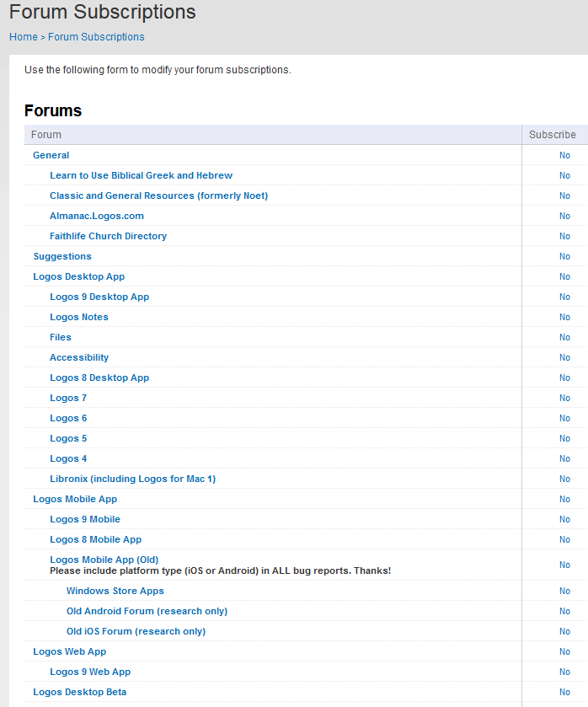Viewport: 588px width, 707px height.
Task: Click No in the Logos 8 Mobile App row
Action: [x=564, y=539]
